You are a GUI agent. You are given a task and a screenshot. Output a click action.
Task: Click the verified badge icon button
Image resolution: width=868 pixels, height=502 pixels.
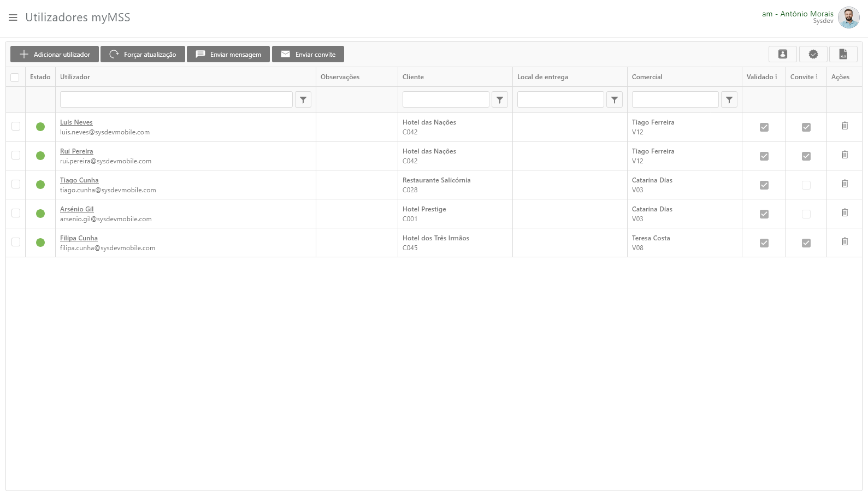pos(813,54)
